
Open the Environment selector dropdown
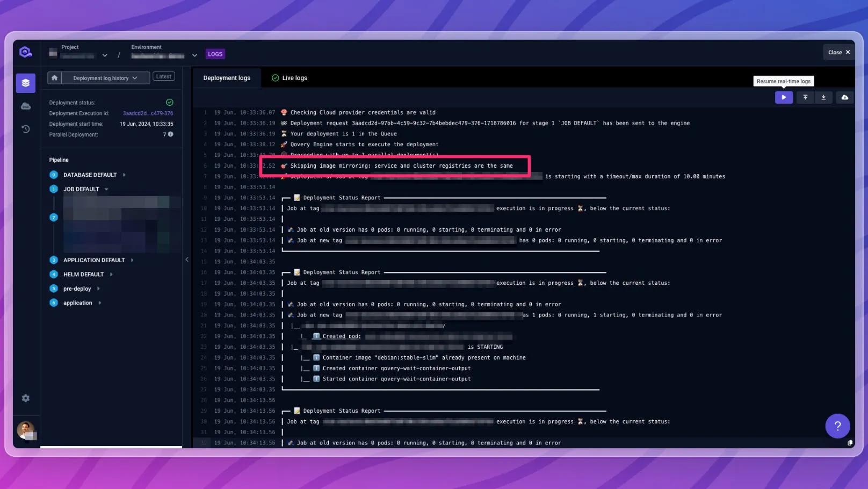194,55
